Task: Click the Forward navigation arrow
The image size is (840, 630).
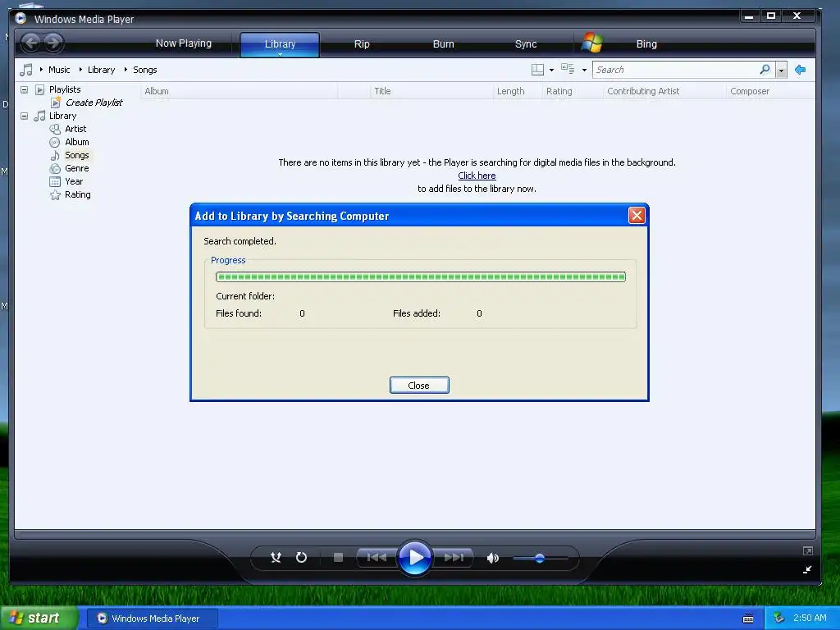Action: click(53, 43)
